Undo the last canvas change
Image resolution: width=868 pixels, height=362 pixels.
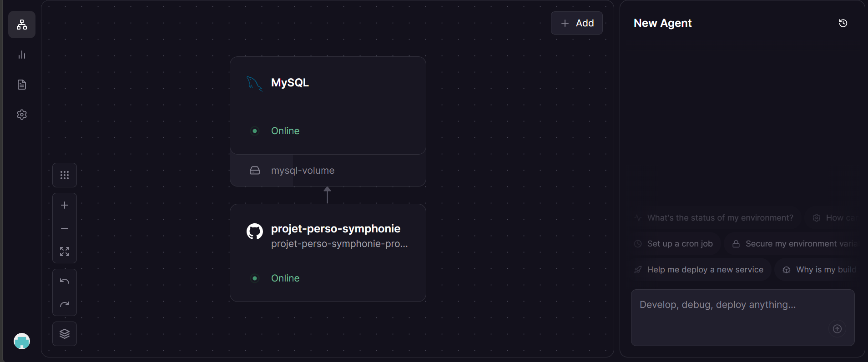tap(65, 281)
